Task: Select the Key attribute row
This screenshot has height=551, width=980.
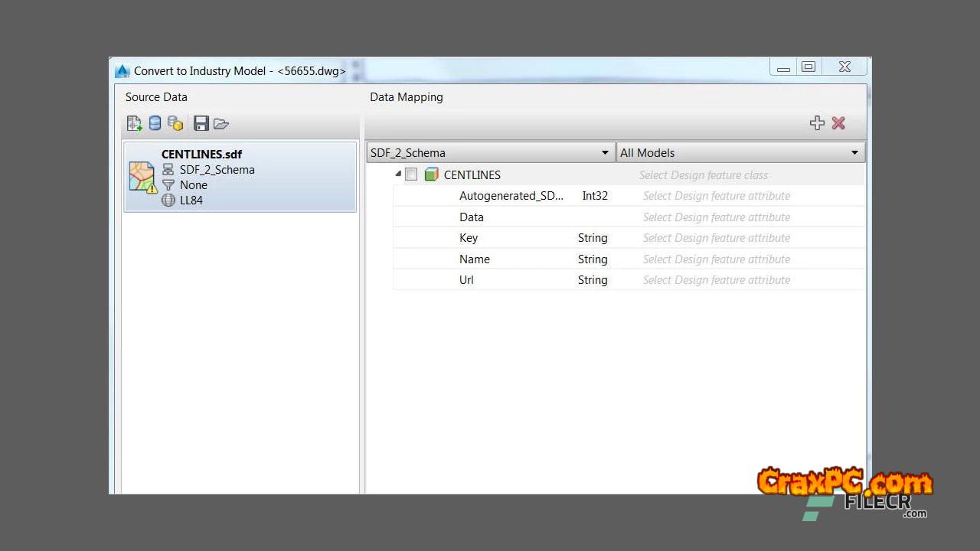Action: tap(469, 238)
